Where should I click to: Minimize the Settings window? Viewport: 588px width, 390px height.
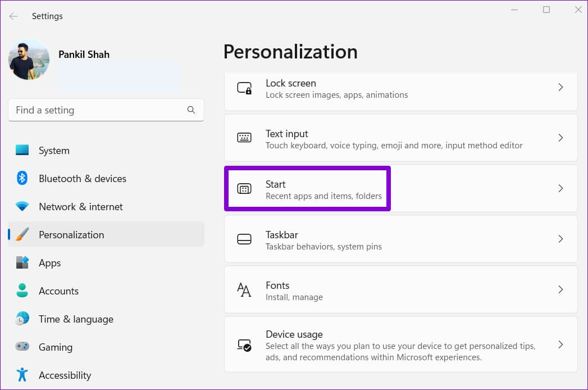[514, 10]
